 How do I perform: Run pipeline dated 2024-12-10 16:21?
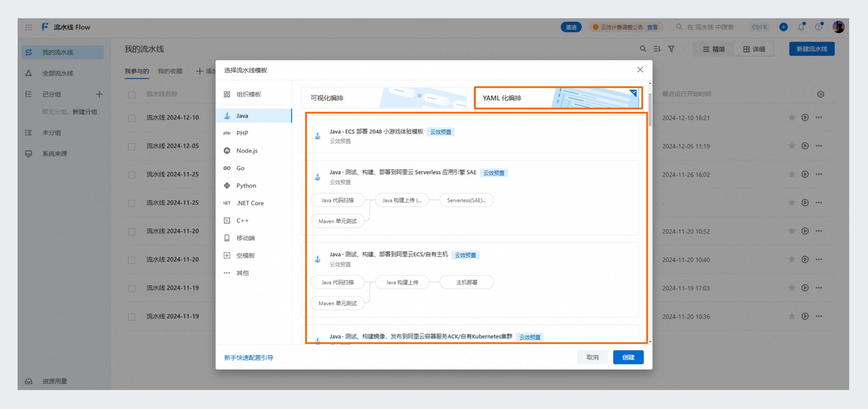point(805,117)
